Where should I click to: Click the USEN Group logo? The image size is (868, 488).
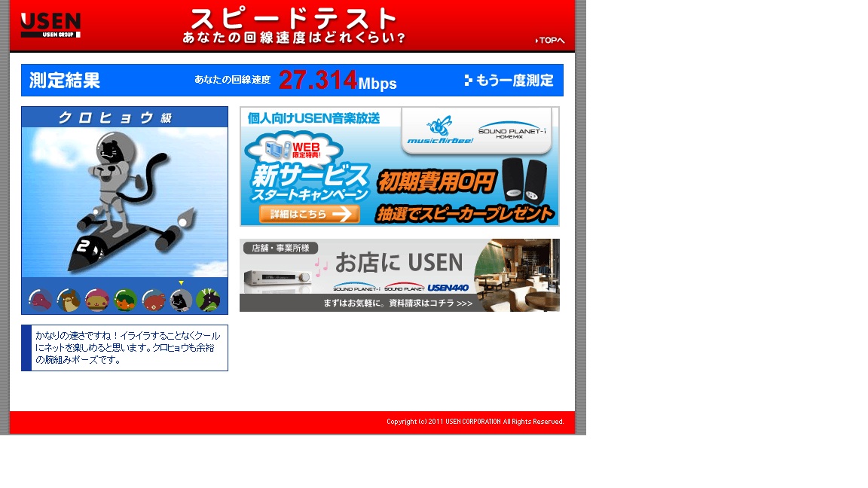click(x=50, y=26)
